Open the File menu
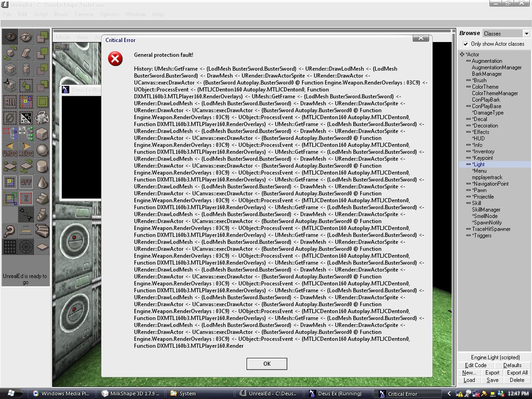Viewport: 532px width, 399px height. click(x=7, y=14)
